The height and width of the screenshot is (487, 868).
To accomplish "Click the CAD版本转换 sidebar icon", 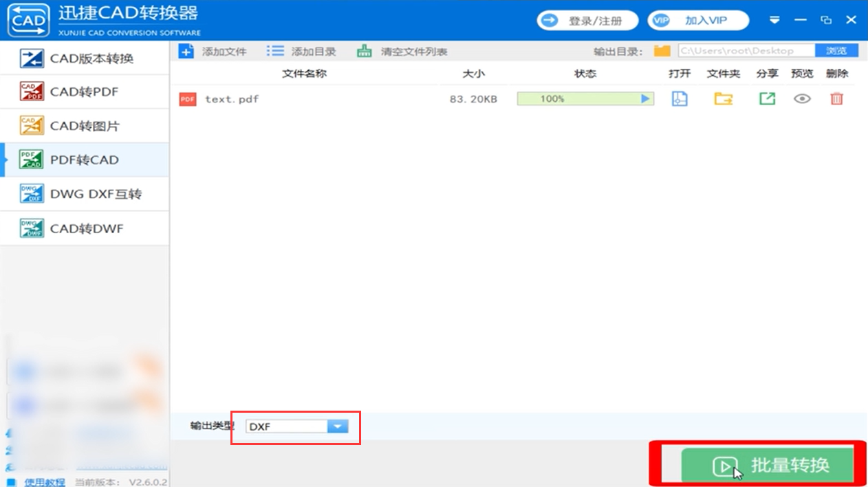I will [x=31, y=58].
